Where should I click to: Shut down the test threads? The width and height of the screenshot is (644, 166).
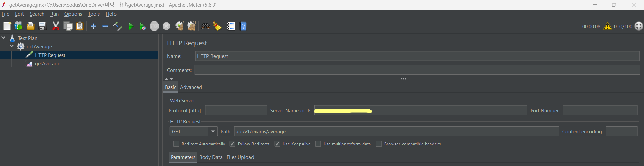coord(166,26)
